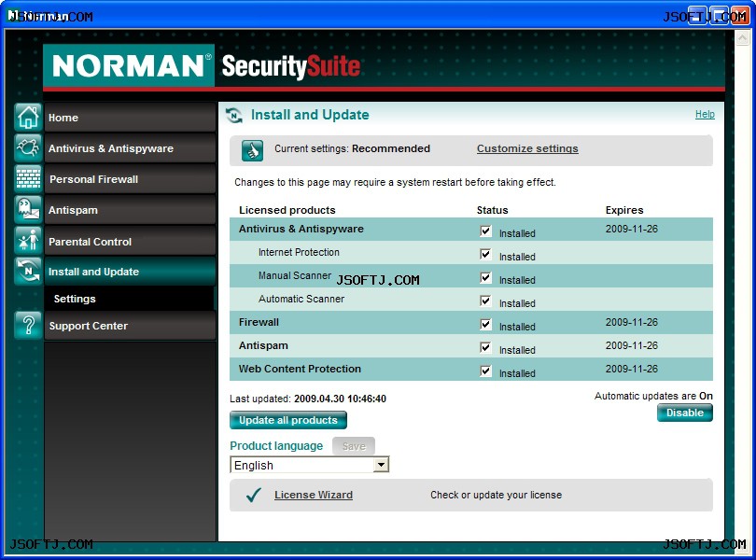756x560 pixels.
Task: Click the Last updated timestamp
Action: point(340,399)
